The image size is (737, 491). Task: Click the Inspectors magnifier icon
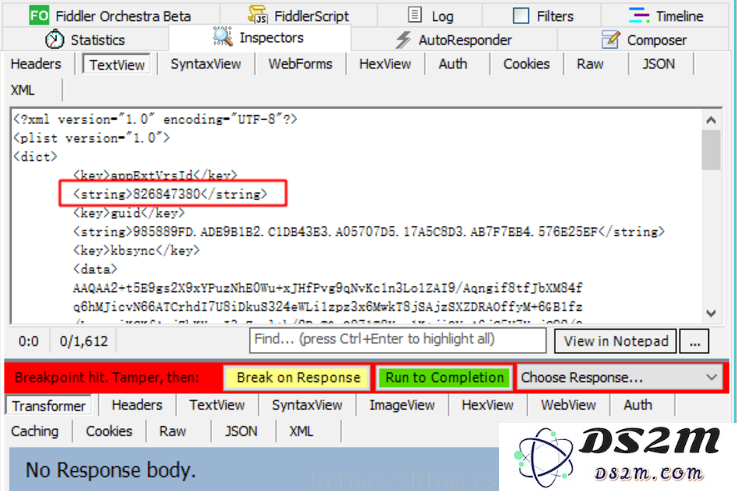223,37
